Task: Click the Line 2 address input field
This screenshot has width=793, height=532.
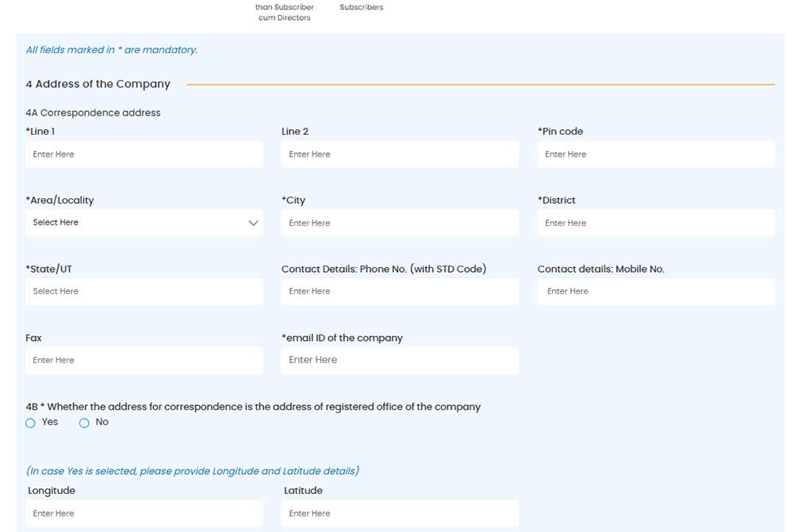Action: coord(400,155)
